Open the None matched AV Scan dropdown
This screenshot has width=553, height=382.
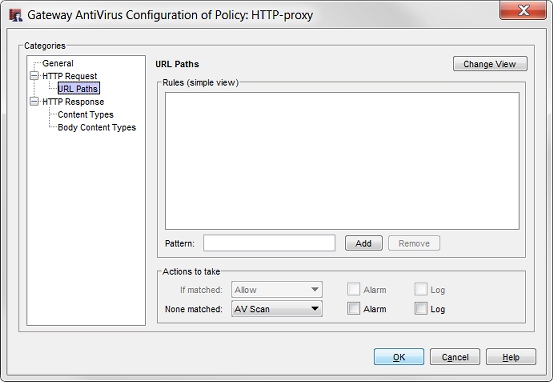pos(277,309)
